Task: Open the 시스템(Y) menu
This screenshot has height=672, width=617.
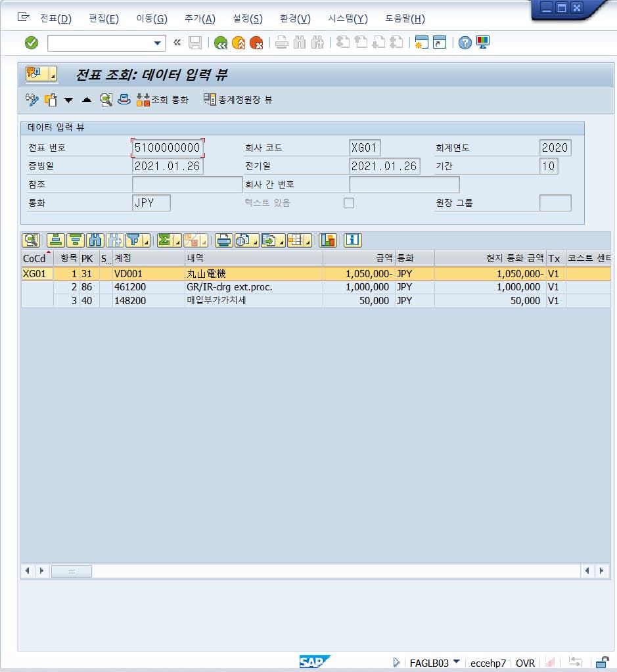Action: coord(348,19)
